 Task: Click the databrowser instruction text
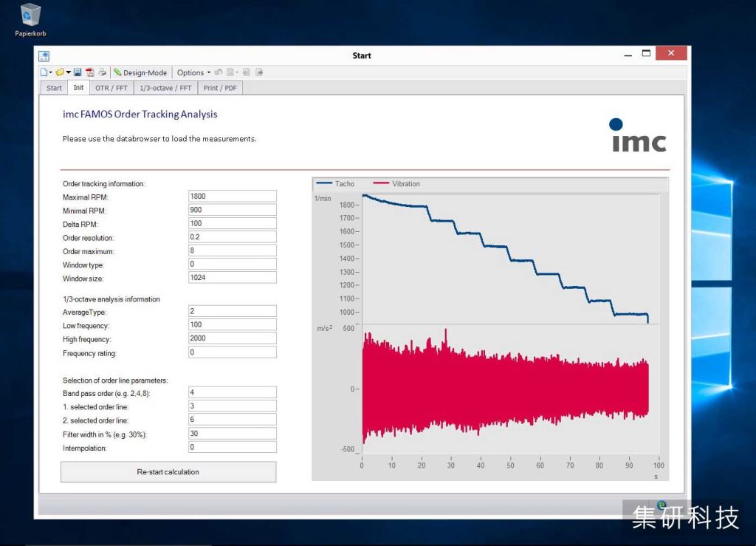coord(159,139)
